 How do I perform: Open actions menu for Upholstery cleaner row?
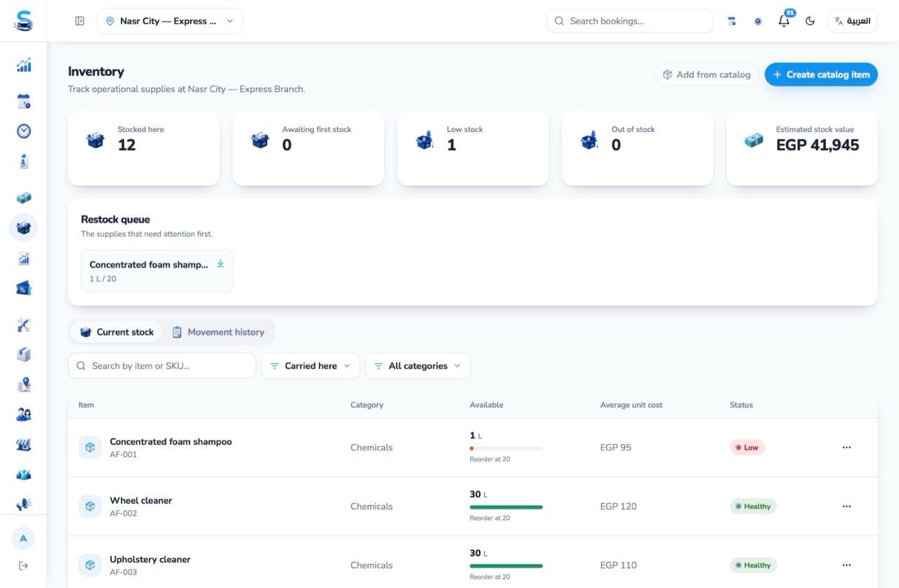(x=846, y=566)
